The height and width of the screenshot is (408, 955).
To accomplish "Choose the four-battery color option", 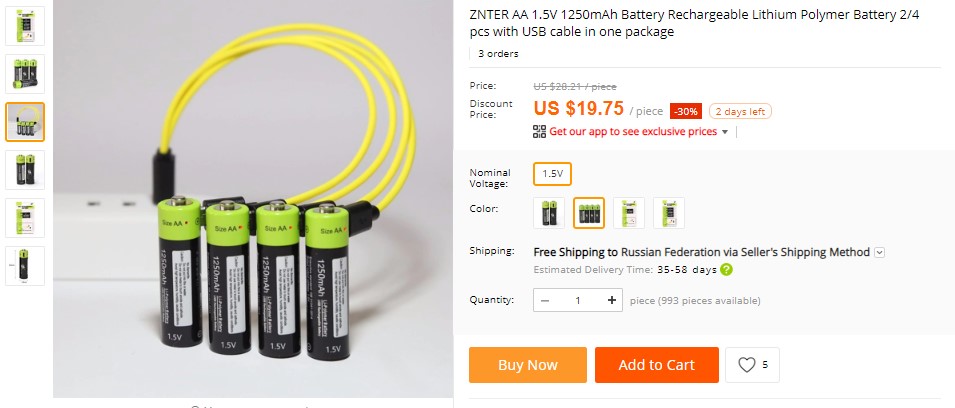I will coord(589,213).
